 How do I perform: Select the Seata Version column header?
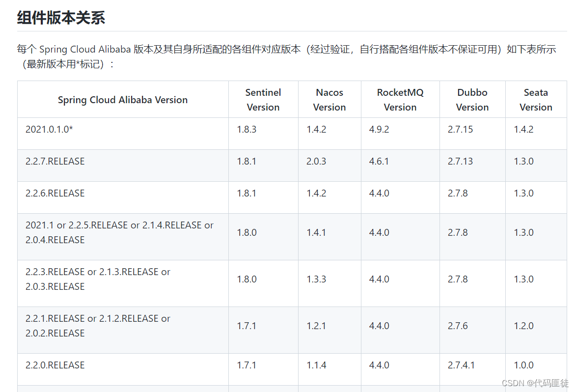[536, 100]
